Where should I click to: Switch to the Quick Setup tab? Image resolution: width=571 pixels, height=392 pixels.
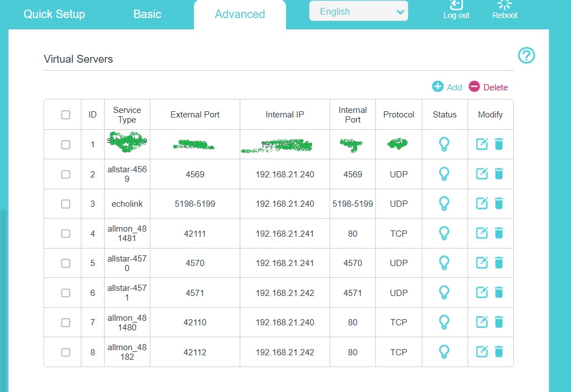[x=54, y=14]
